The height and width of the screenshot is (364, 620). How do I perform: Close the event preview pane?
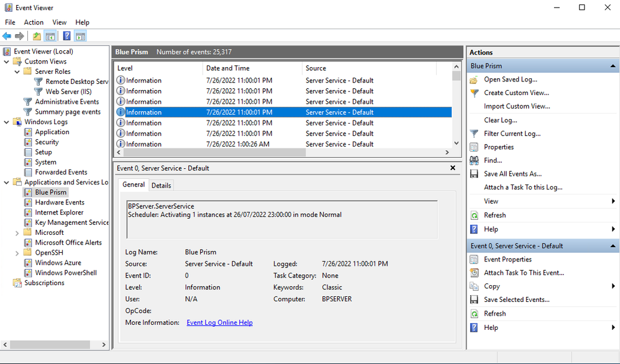[453, 168]
